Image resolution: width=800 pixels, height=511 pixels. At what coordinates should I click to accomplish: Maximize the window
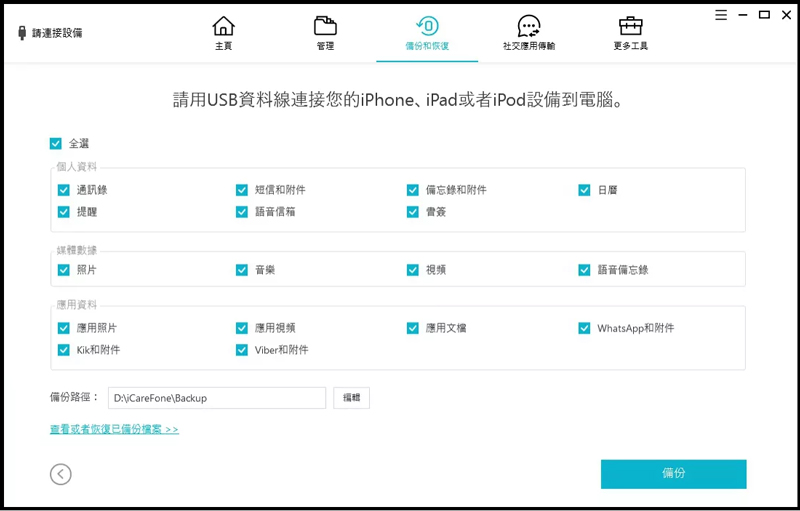tap(764, 15)
